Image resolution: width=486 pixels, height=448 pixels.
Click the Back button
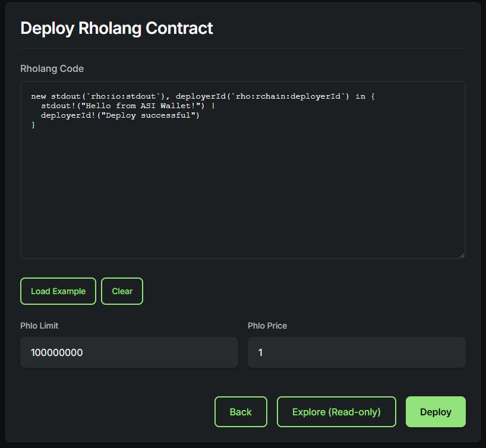coord(241,412)
